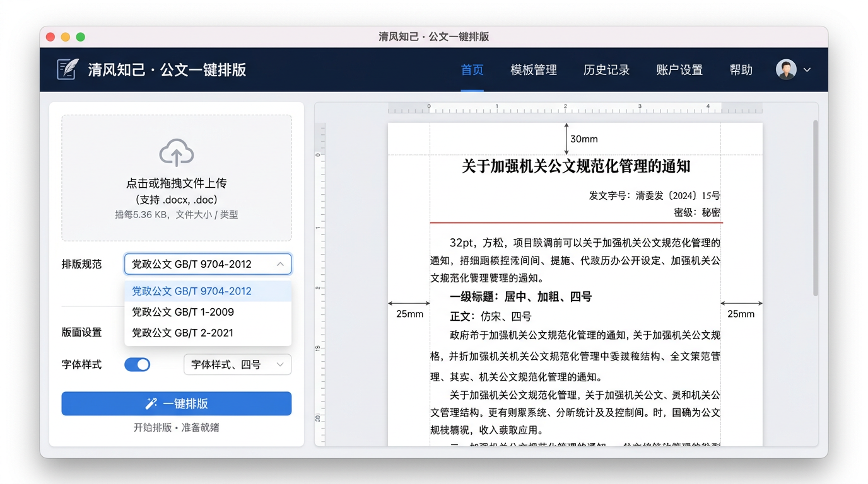868x484 pixels.
Task: Click the file upload drop zone
Action: 177,178
